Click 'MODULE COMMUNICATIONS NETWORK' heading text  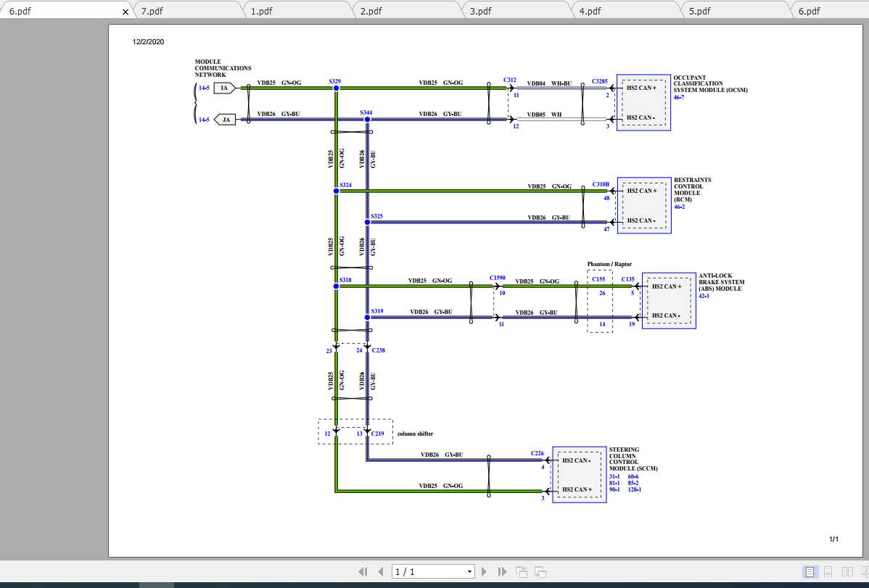pos(223,68)
